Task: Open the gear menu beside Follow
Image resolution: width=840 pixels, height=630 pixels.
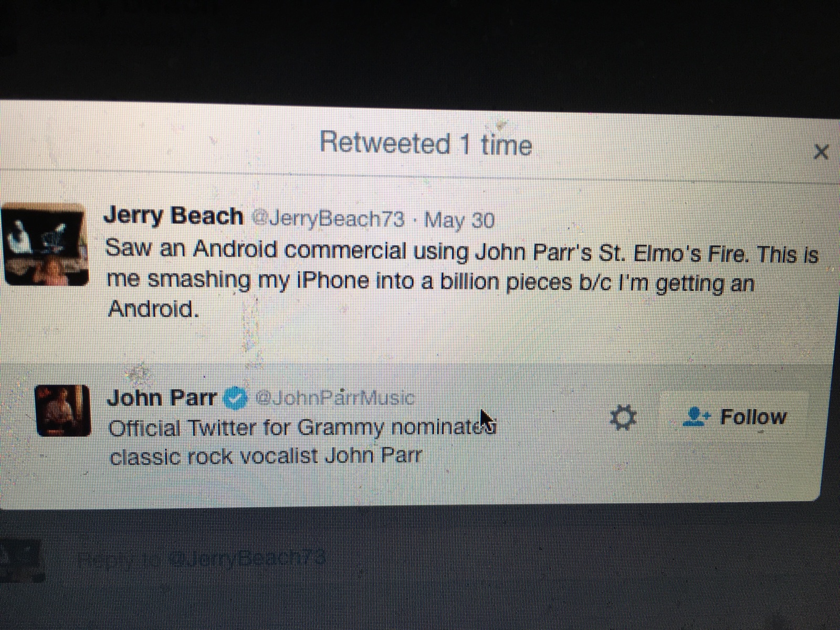Action: click(624, 418)
